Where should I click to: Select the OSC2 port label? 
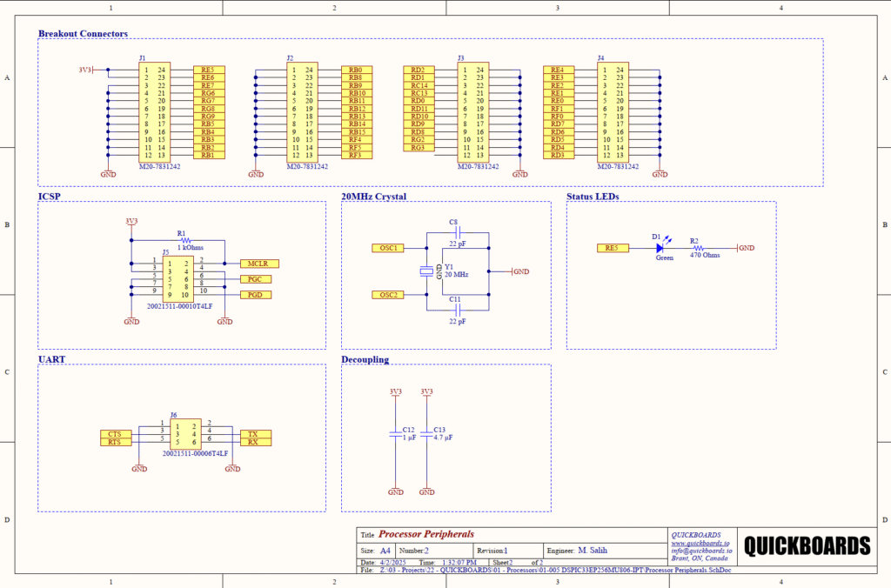point(388,295)
